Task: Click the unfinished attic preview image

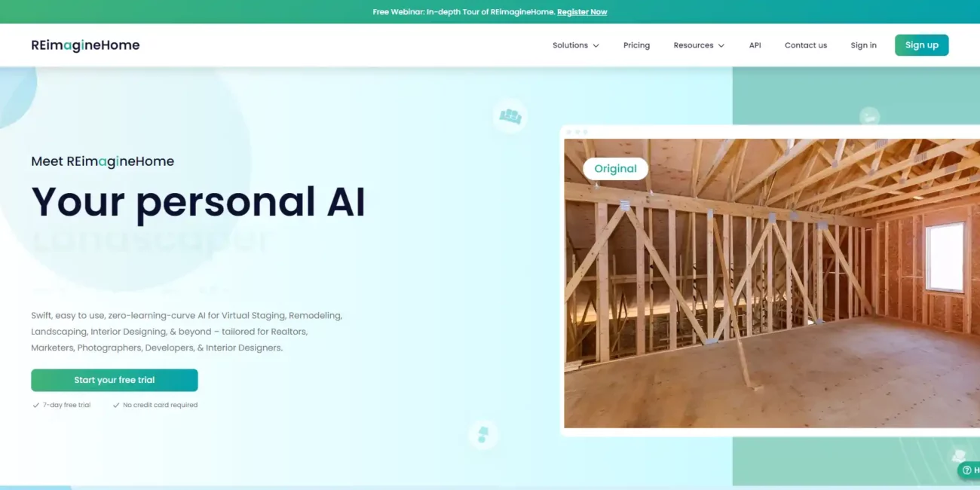Action: click(x=772, y=283)
